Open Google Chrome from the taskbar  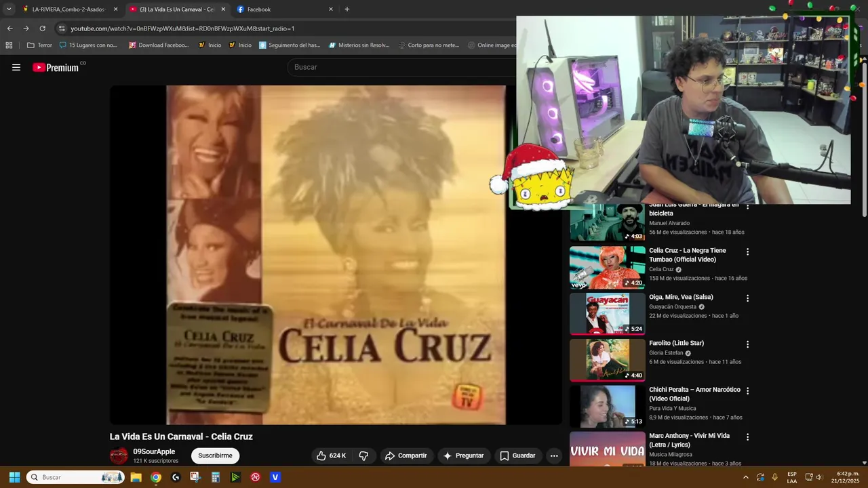pyautogui.click(x=156, y=477)
